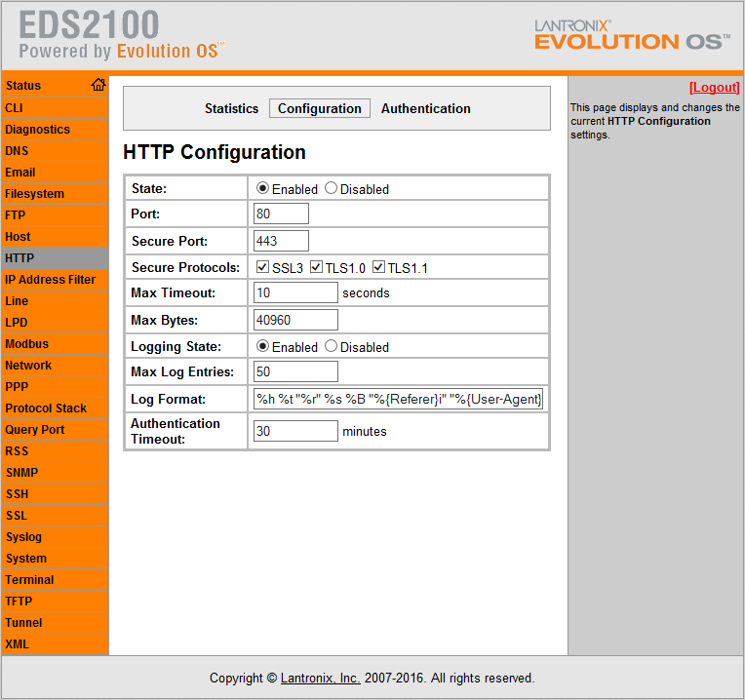This screenshot has width=745, height=700.
Task: Click into the Port field
Action: (x=281, y=214)
